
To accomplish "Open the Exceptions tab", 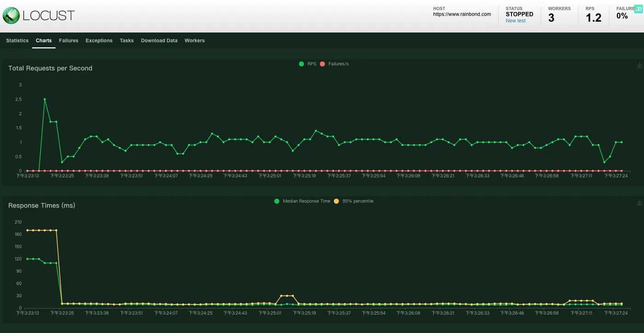I will click(x=99, y=40).
